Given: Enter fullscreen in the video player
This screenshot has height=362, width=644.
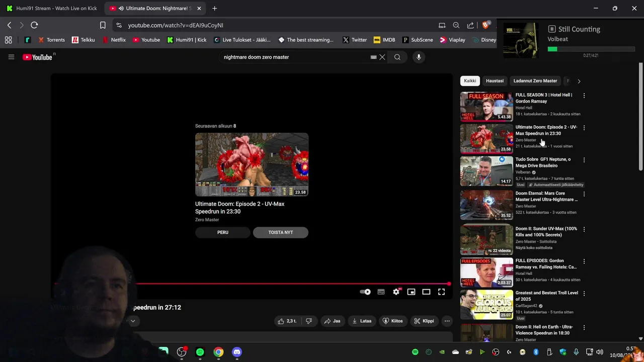Looking at the screenshot, I should point(441,292).
